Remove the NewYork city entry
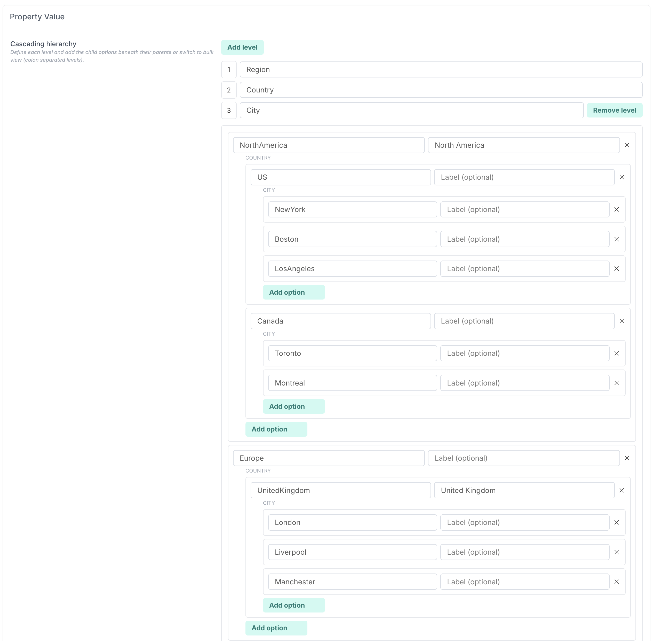Viewport: 653px width, 644px height. (x=616, y=210)
